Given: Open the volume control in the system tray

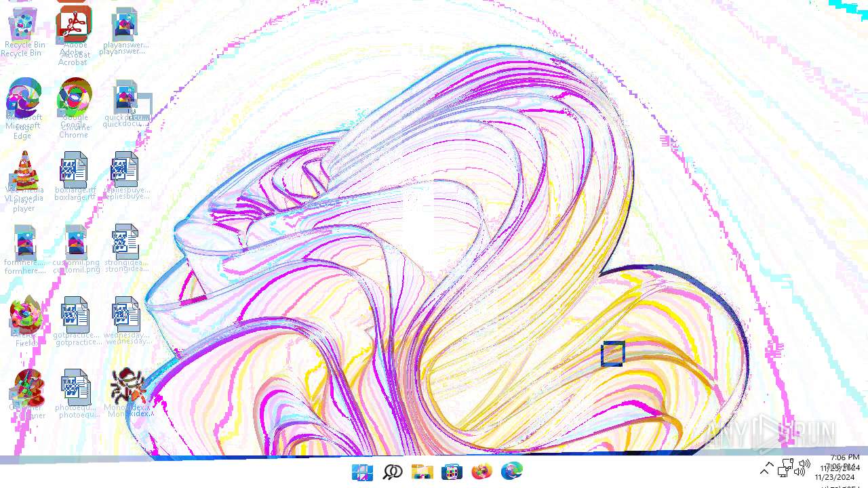Looking at the screenshot, I should [804, 468].
